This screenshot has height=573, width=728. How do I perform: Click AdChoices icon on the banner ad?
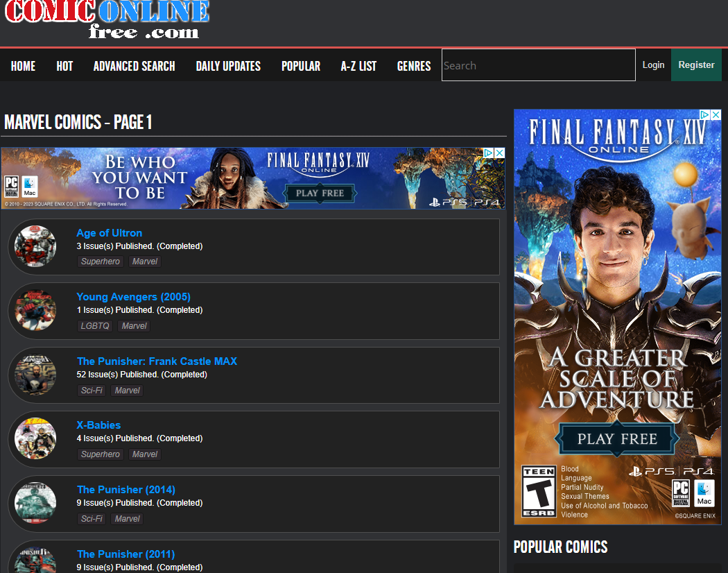[488, 153]
